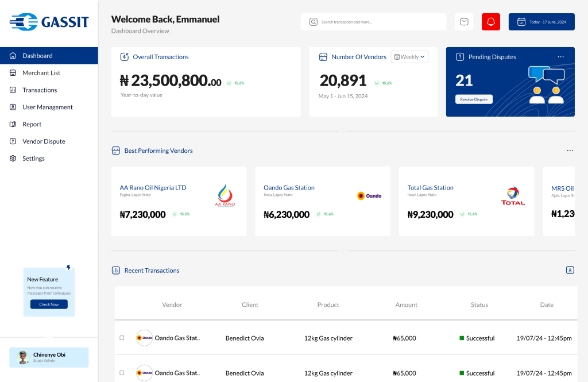Viewport: 588px width, 382px height.
Task: Click the download icon beside Recent Transactions
Action: 570,270
